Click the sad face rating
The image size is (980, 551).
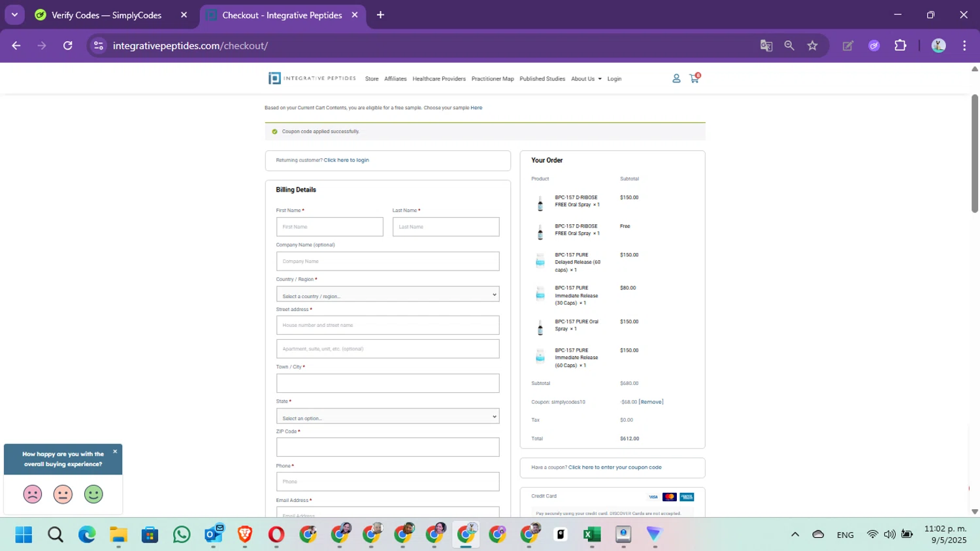(33, 494)
